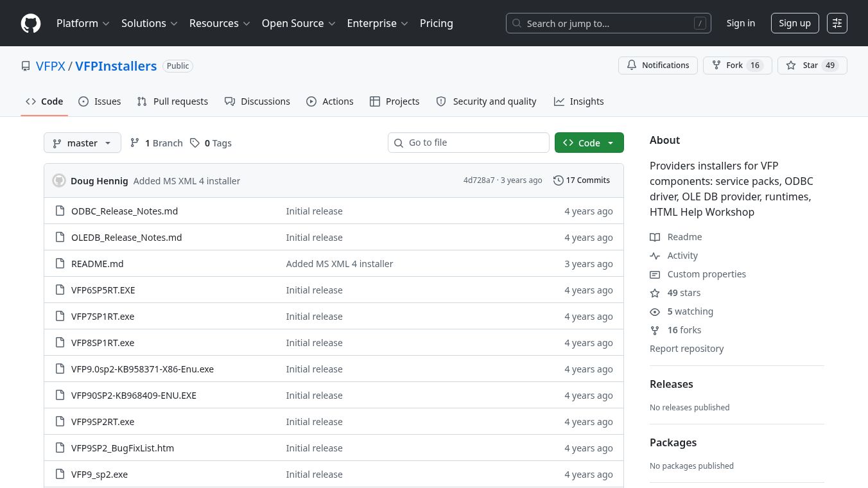Screen dimensions: 868x488
Task: Click Doug Hennig's avatar icon
Action: [x=59, y=180]
